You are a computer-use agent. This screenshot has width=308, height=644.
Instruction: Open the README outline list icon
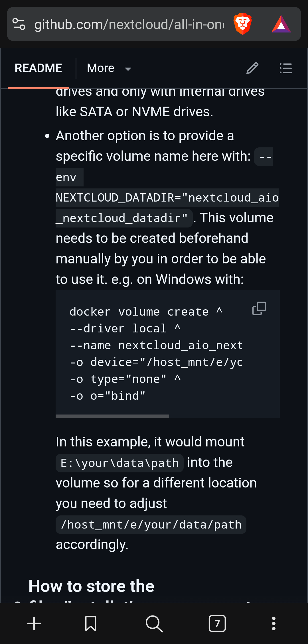(x=285, y=68)
